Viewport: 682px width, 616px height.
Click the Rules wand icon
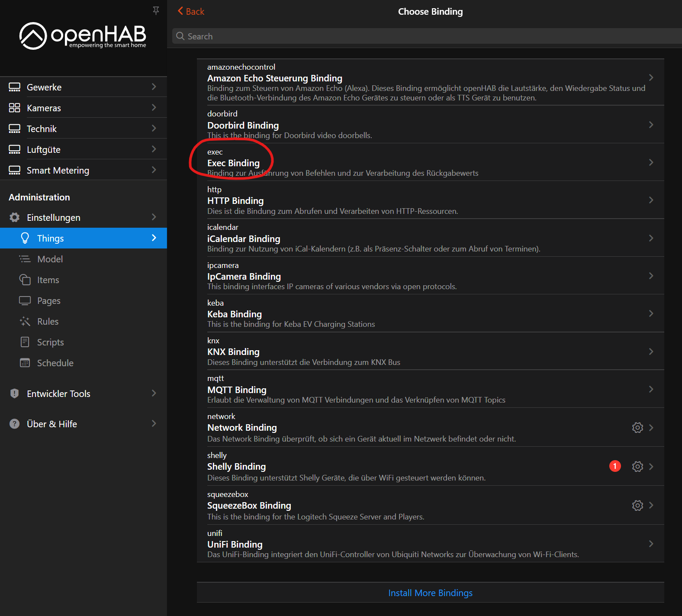coord(25,321)
